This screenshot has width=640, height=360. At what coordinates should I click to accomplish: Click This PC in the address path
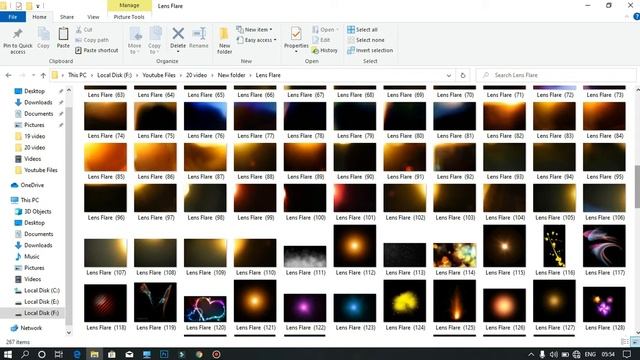77,75
